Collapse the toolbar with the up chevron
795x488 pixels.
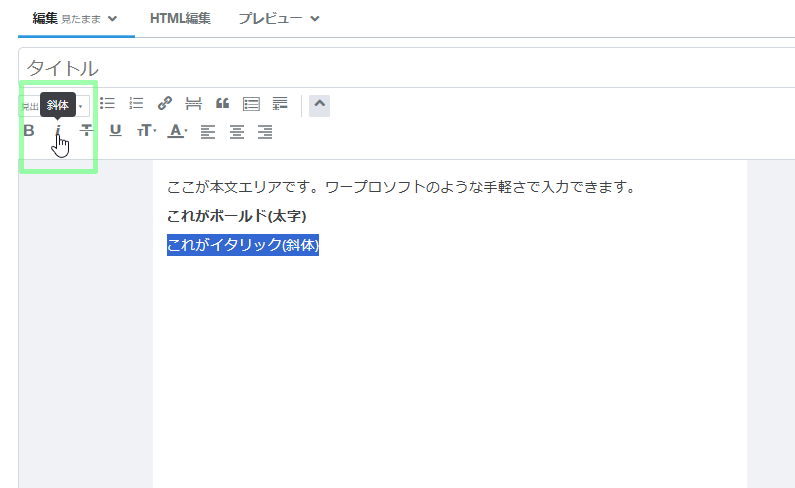coord(319,106)
